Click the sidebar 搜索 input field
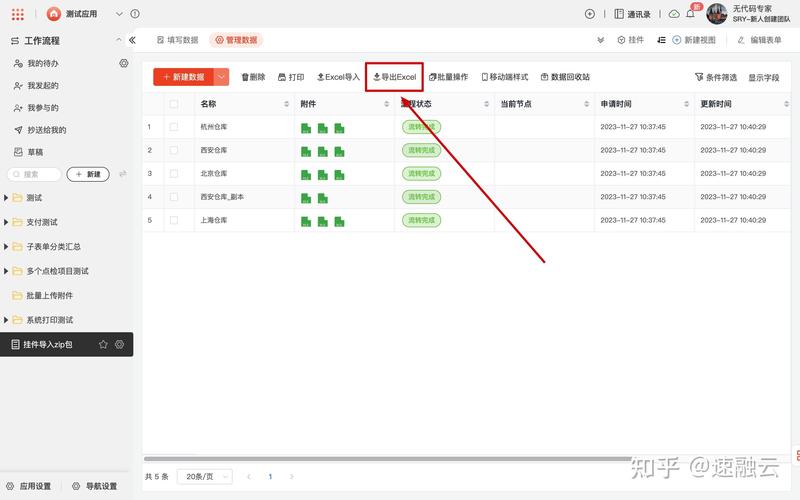800x500 pixels. tap(34, 174)
